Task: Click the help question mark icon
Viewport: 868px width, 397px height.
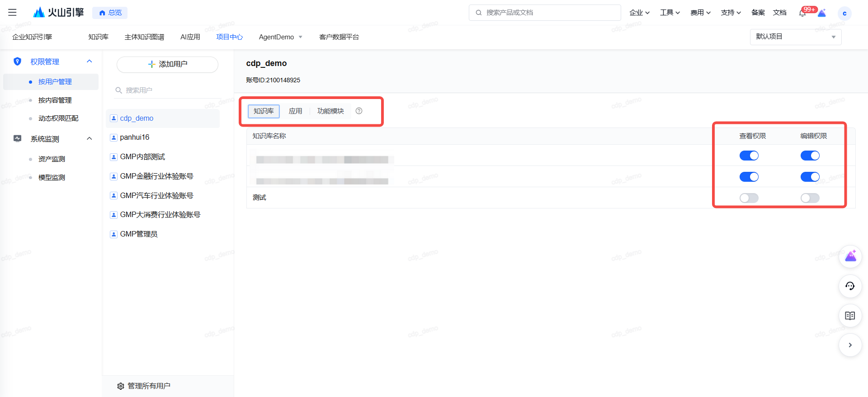Action: (x=359, y=111)
